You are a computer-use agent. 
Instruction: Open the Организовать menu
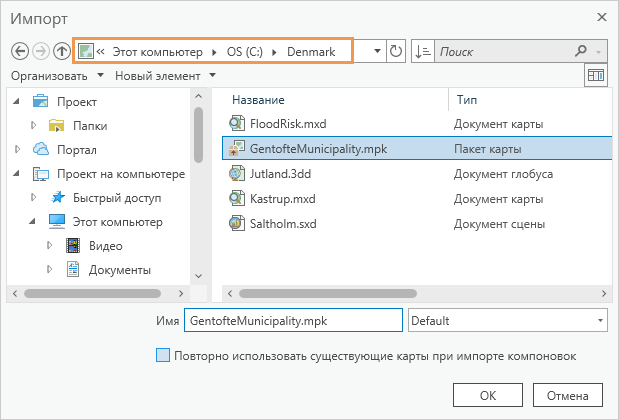point(57,76)
